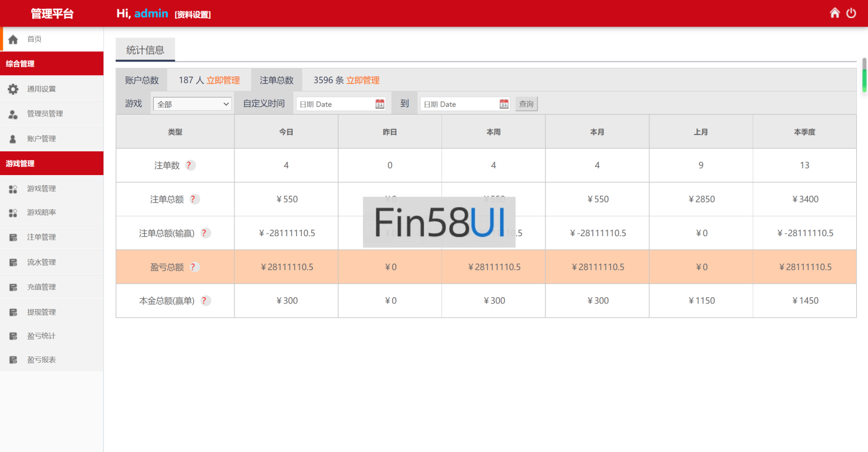Click 立即管理 link next to 3596 条
868x452 pixels.
point(363,80)
